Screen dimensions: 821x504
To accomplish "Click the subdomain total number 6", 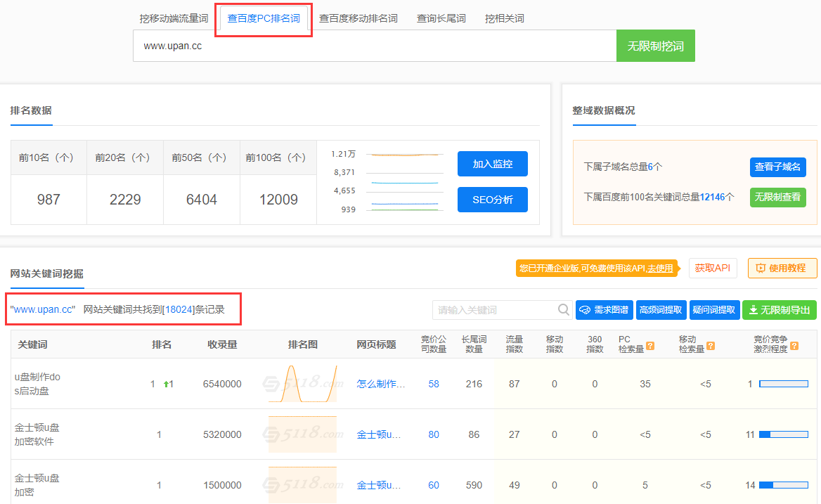I will point(650,167).
